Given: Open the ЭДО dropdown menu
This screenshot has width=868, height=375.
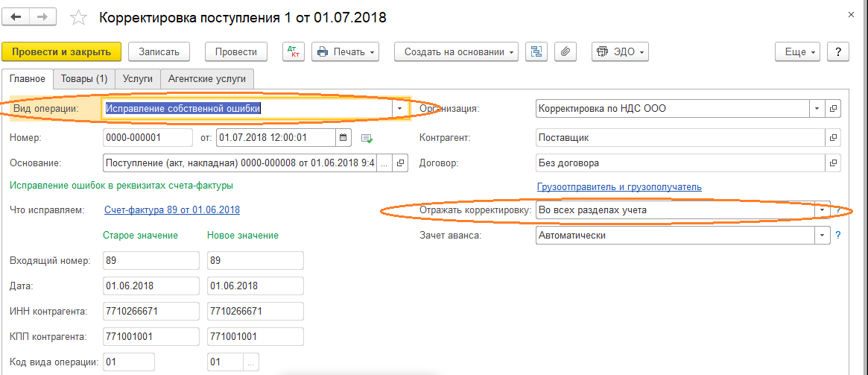Looking at the screenshot, I should 620,51.
